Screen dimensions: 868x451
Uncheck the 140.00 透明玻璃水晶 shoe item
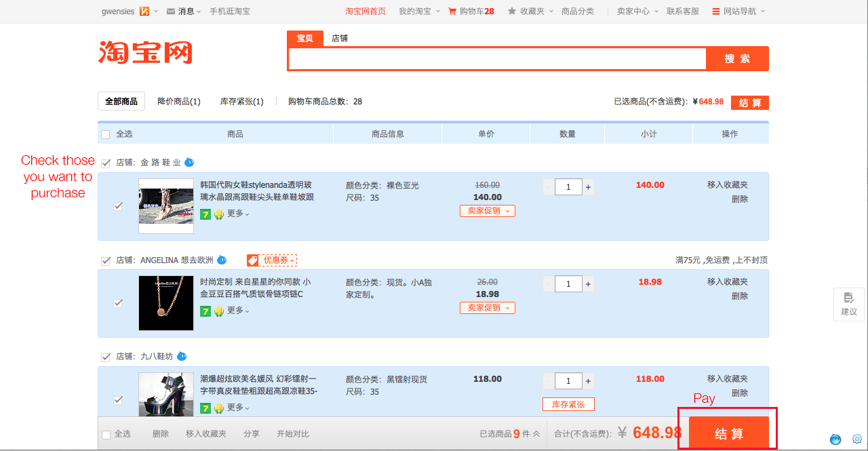tap(118, 206)
